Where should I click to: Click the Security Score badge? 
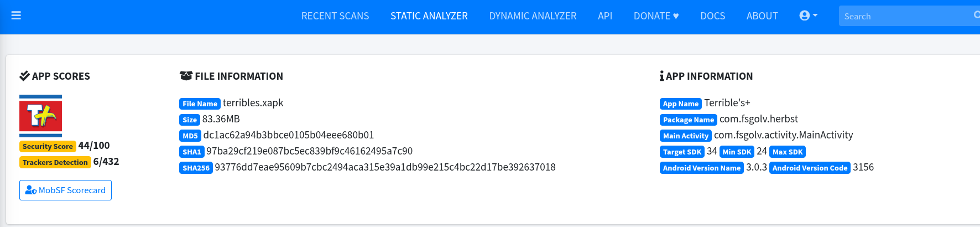48,146
